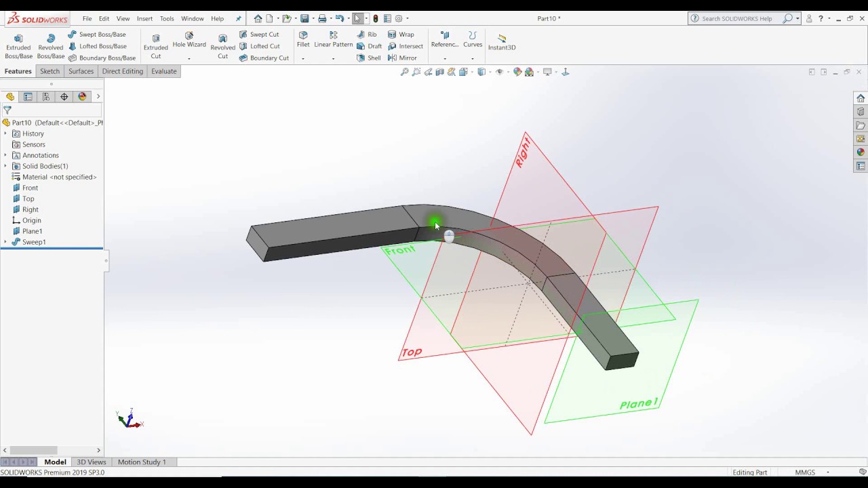Activate the Shell feature

[369, 58]
